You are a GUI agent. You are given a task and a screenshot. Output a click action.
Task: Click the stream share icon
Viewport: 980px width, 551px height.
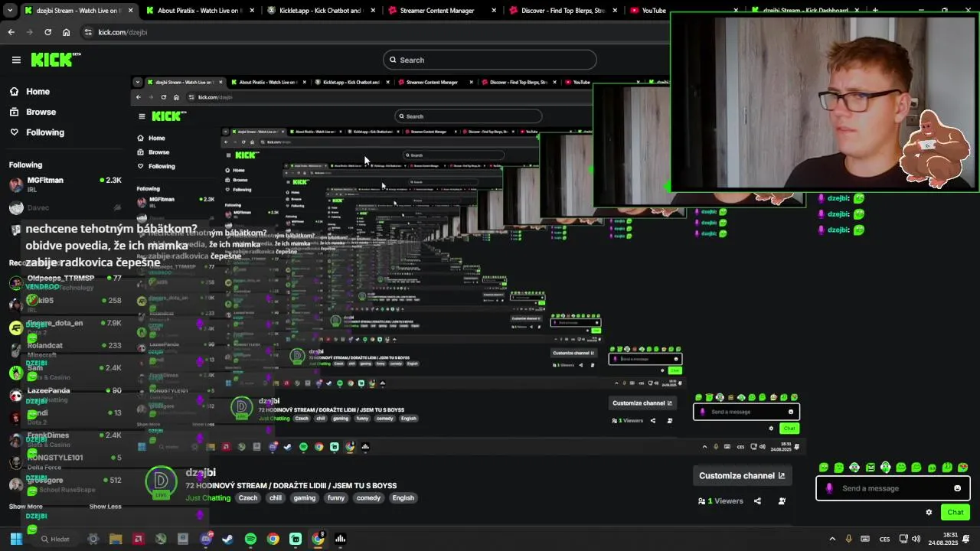(757, 501)
